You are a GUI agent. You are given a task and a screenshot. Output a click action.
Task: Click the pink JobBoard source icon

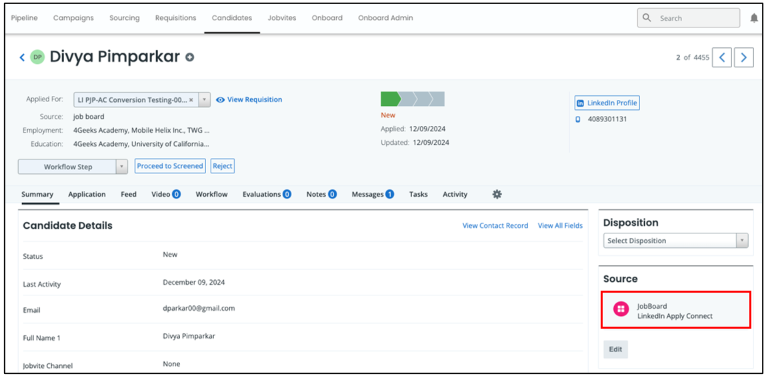621,309
